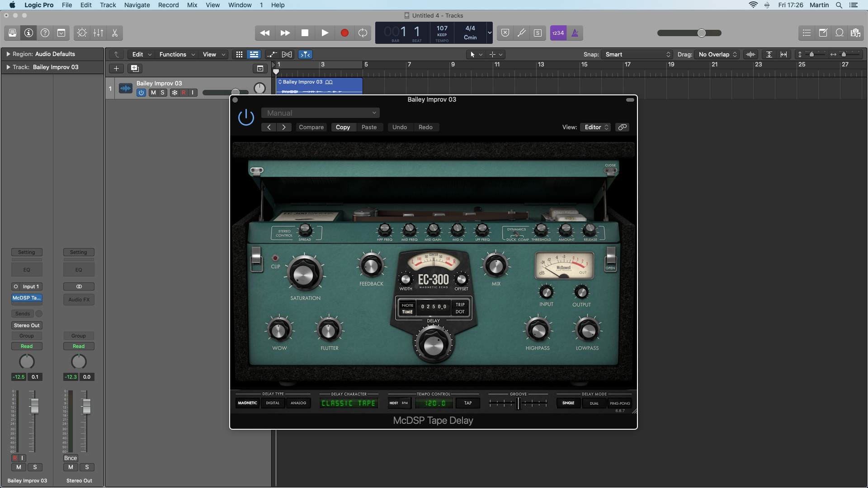Open the Library panel icon
This screenshot has height=488, width=868.
click(x=12, y=33)
